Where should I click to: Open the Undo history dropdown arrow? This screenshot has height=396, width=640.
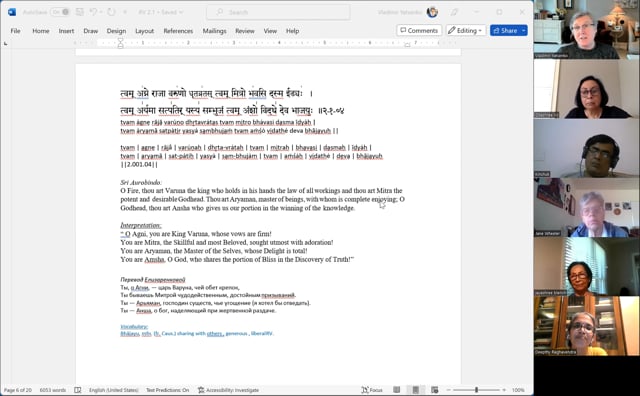point(101,12)
